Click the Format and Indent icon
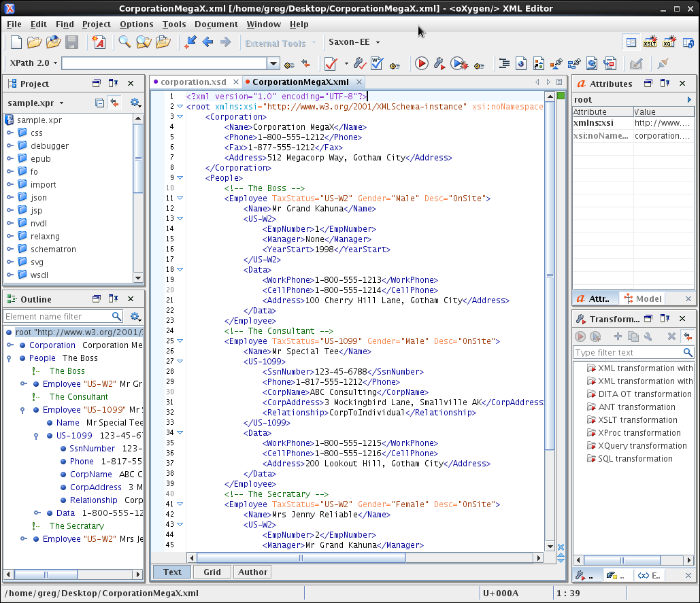This screenshot has width=700, height=603. pyautogui.click(x=504, y=64)
